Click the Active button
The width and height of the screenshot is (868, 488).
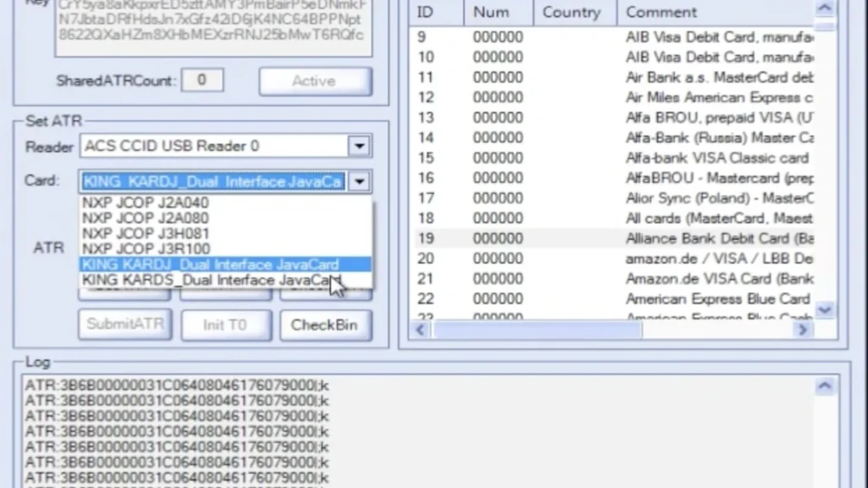[315, 81]
